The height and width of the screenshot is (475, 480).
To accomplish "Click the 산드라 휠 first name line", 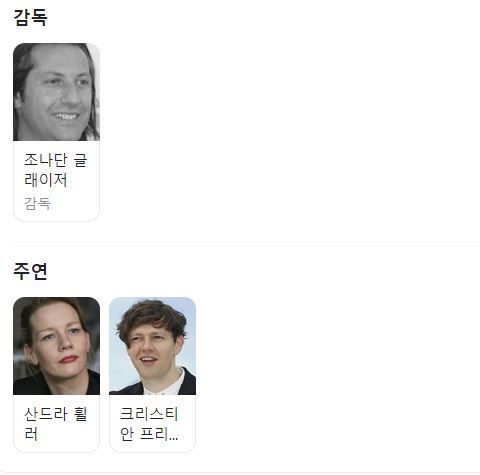I will 56,414.
